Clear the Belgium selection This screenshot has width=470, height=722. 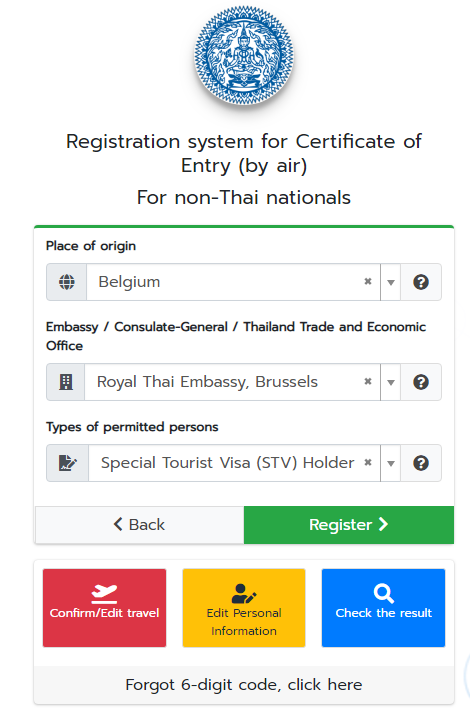coord(368,281)
